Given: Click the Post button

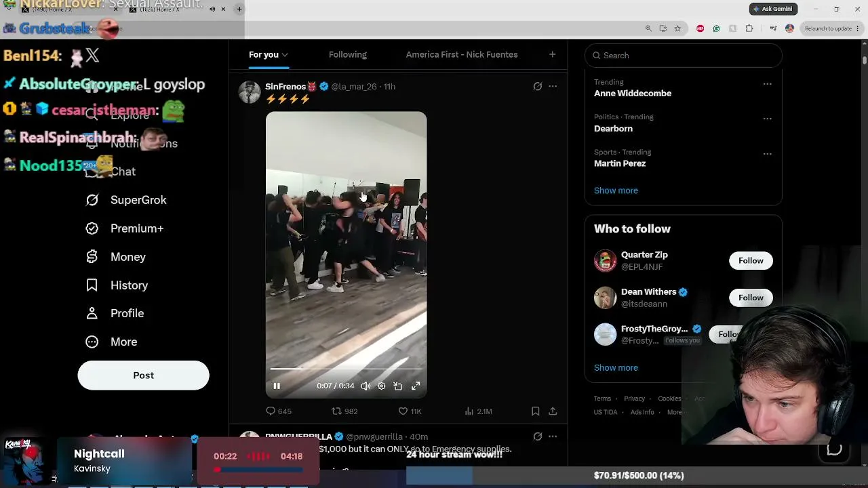Looking at the screenshot, I should (x=143, y=375).
